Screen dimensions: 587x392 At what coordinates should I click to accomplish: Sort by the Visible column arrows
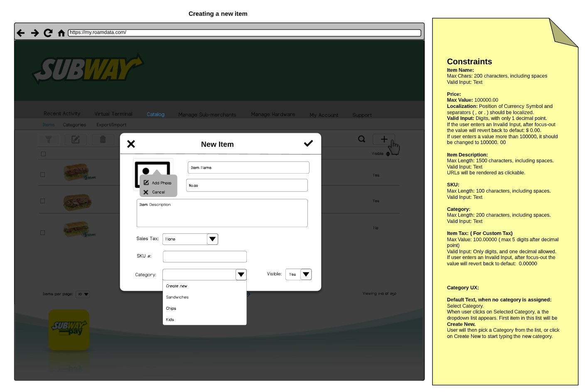(388, 154)
